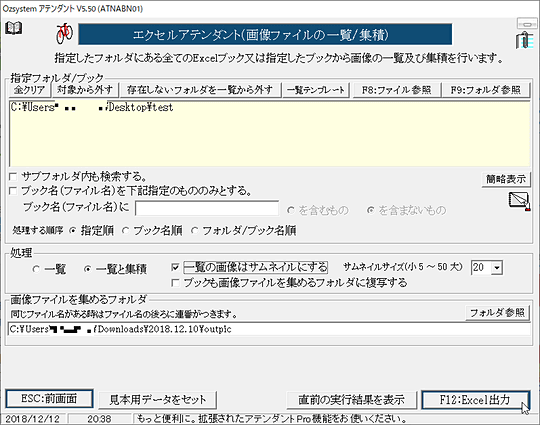Choose 指定順 processing order

click(72, 230)
